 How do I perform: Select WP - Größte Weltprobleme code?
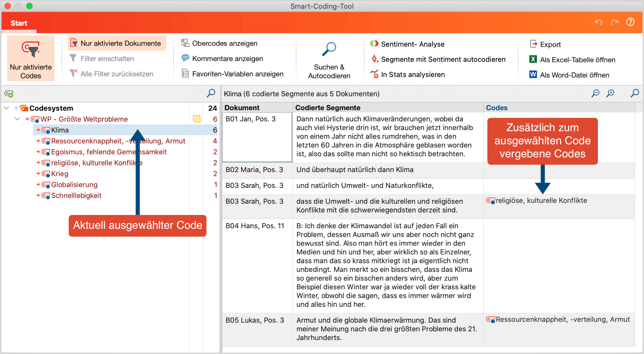[x=84, y=119]
